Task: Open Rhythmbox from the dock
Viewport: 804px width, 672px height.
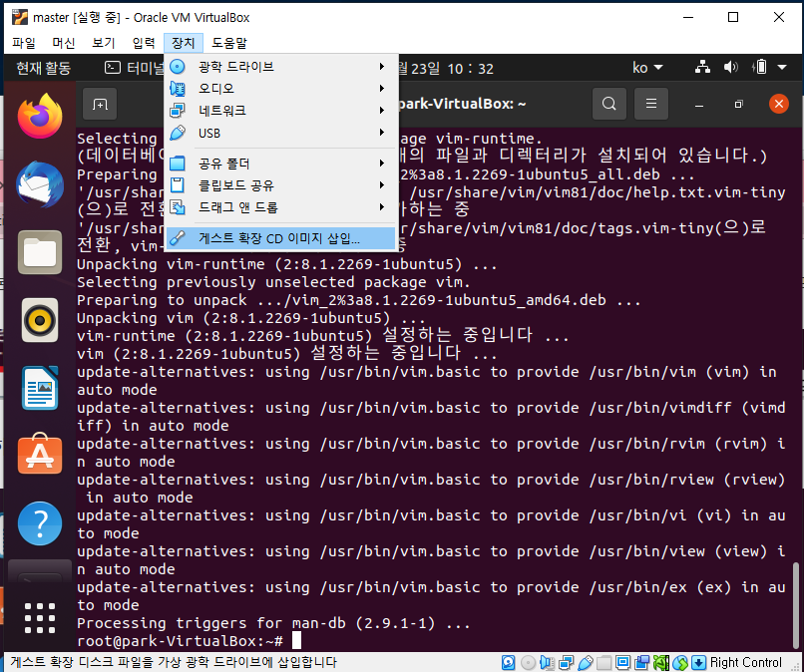Action: [40, 321]
